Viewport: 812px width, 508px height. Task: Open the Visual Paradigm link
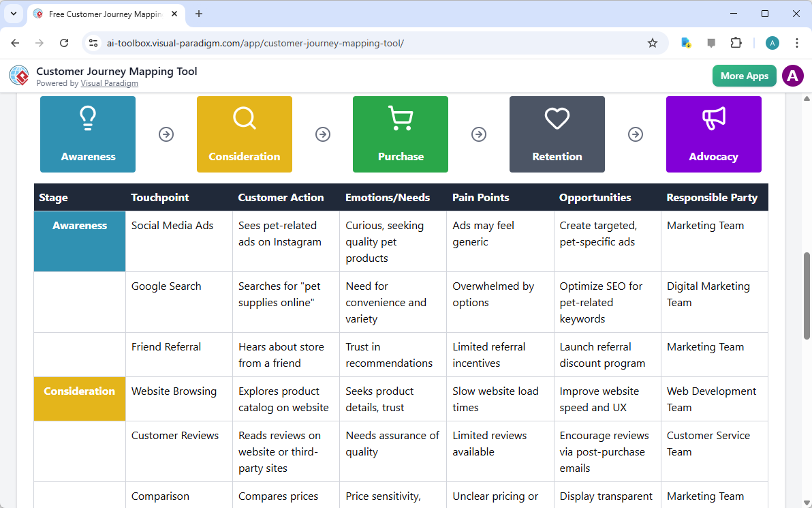point(109,83)
